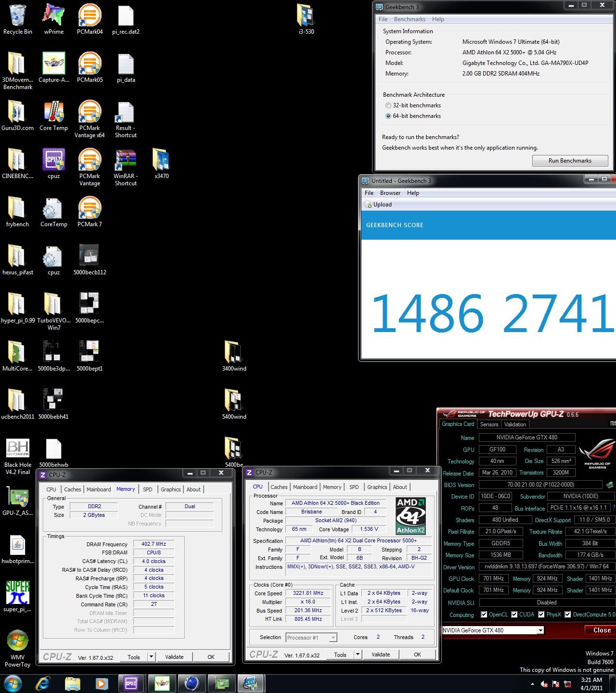The height and width of the screenshot is (693, 616).
Task: Select the x3470 folder icon
Action: coord(161,160)
